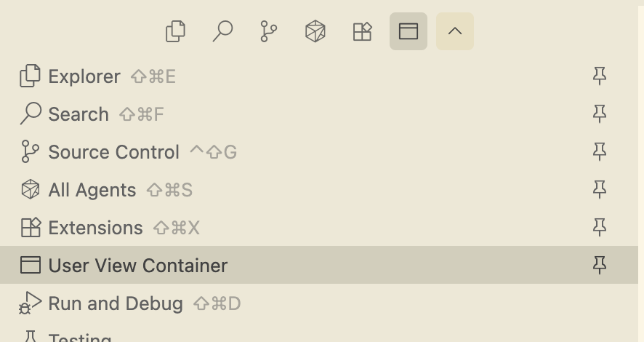Open All Agents from the list
The width and height of the screenshot is (644, 342).
coord(92,190)
